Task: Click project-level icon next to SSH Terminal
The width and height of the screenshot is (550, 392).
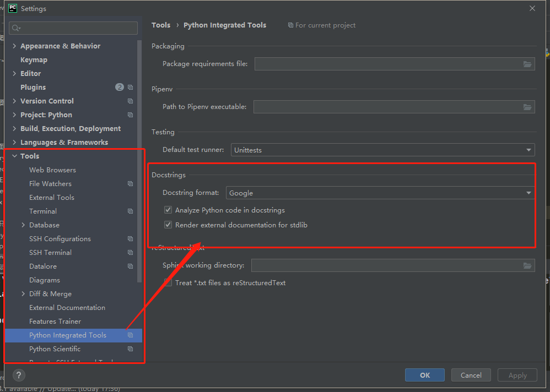Action: 130,253
